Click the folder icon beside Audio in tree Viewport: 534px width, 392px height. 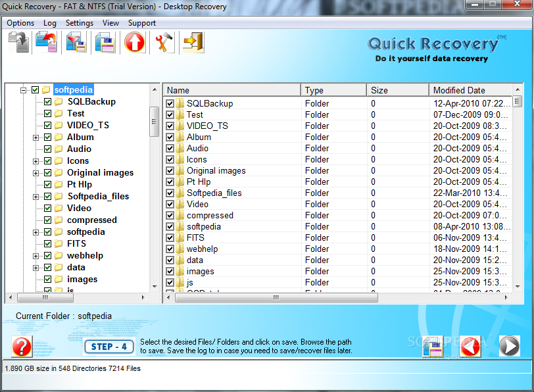coord(59,149)
